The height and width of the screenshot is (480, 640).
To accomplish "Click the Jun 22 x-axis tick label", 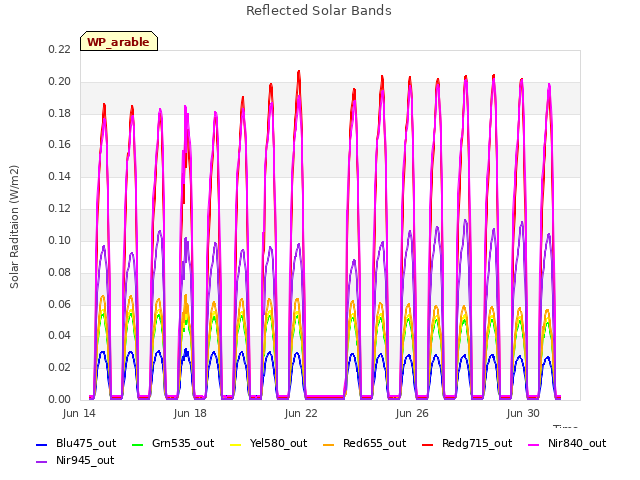I will click(301, 413).
